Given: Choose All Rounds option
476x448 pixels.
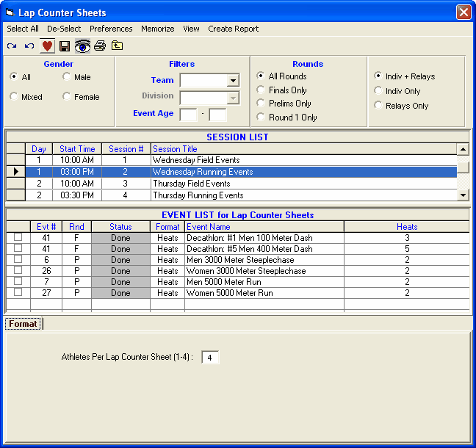Looking at the screenshot, I should [261, 76].
